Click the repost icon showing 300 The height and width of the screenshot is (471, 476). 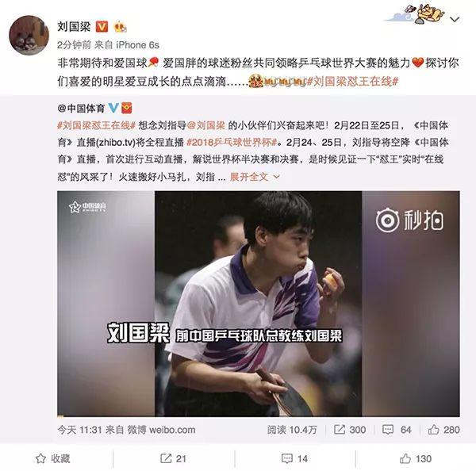point(350,430)
